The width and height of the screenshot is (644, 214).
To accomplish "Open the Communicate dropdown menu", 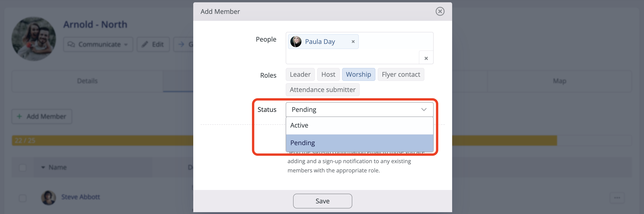I will pos(126,45).
